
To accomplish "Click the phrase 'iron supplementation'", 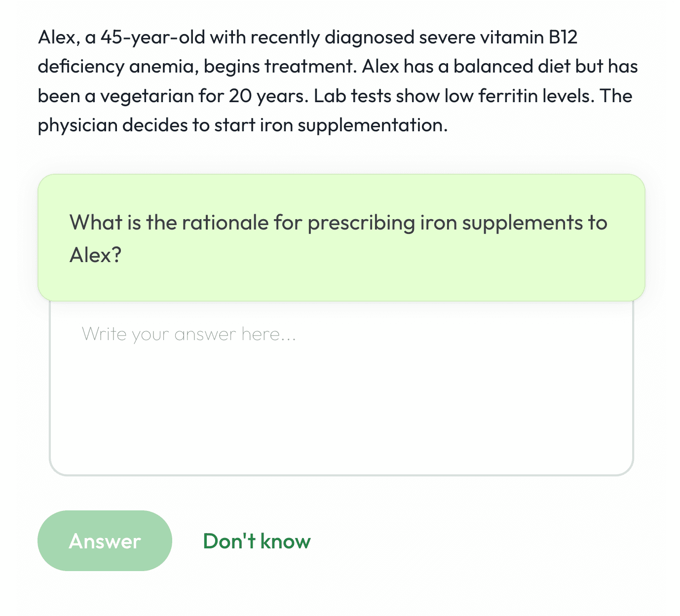I will 350,125.
